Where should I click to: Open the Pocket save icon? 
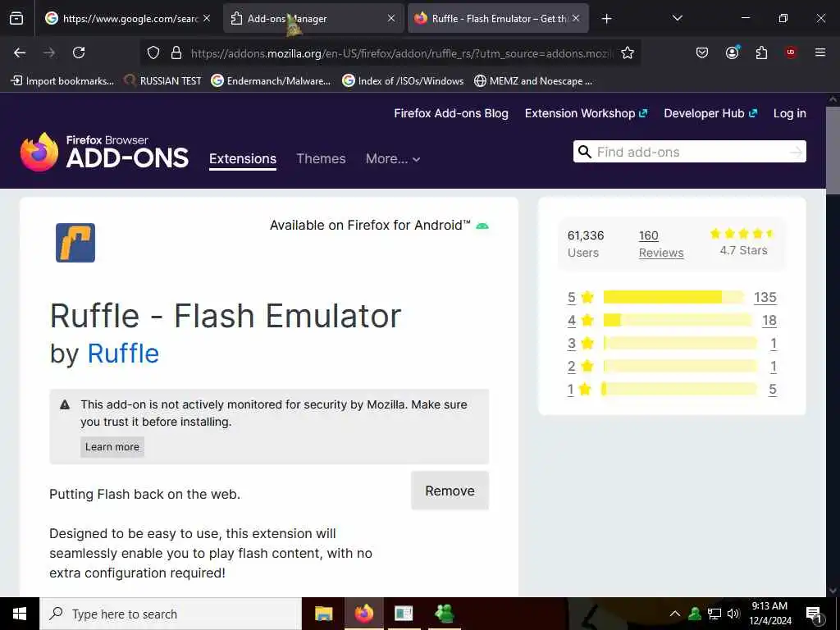tap(702, 52)
